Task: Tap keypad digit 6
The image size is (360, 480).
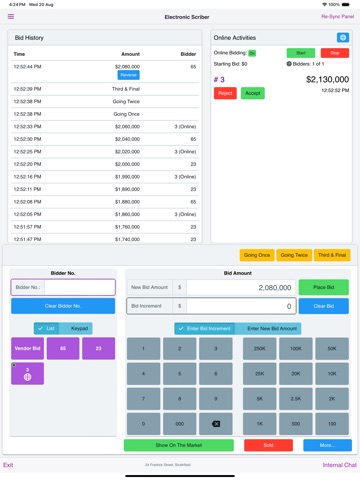Action: [x=216, y=374]
